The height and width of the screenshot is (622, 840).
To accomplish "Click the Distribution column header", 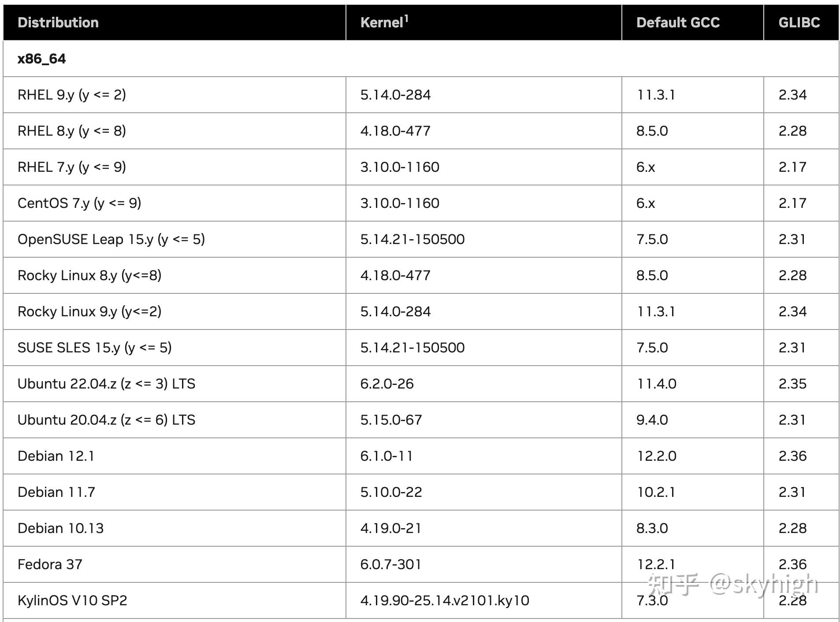I will click(x=58, y=22).
